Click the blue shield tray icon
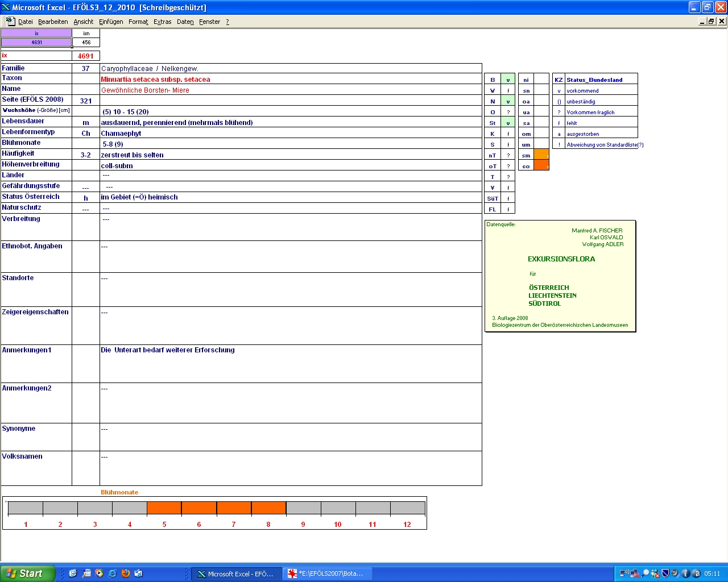Image resolution: width=728 pixels, height=582 pixels. 665,573
